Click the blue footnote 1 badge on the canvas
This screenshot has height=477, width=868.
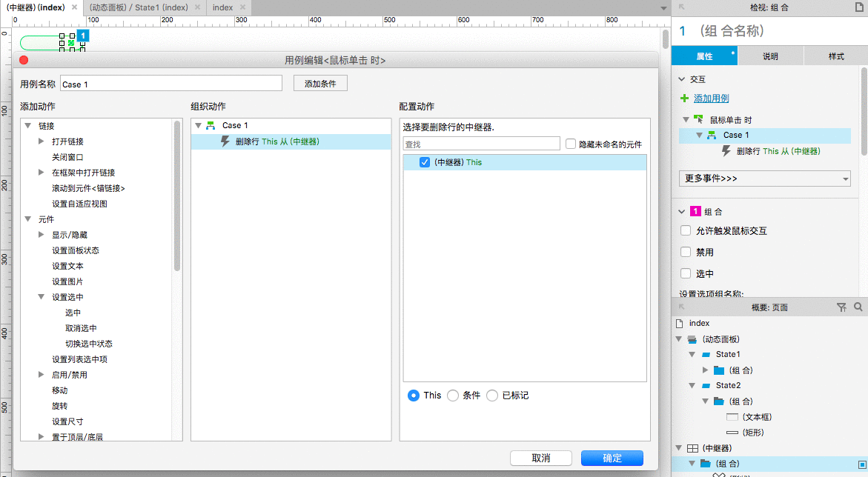tap(82, 36)
